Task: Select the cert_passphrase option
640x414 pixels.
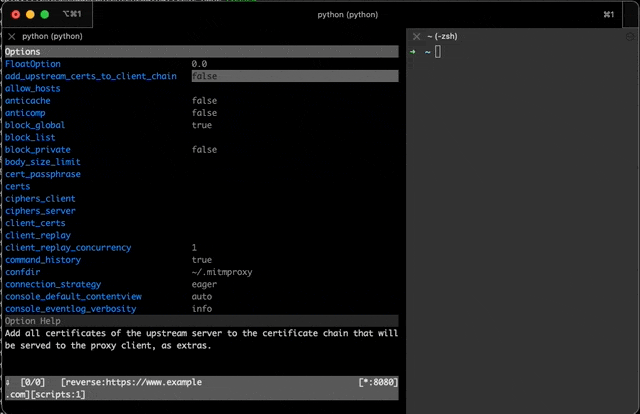Action: 42,174
